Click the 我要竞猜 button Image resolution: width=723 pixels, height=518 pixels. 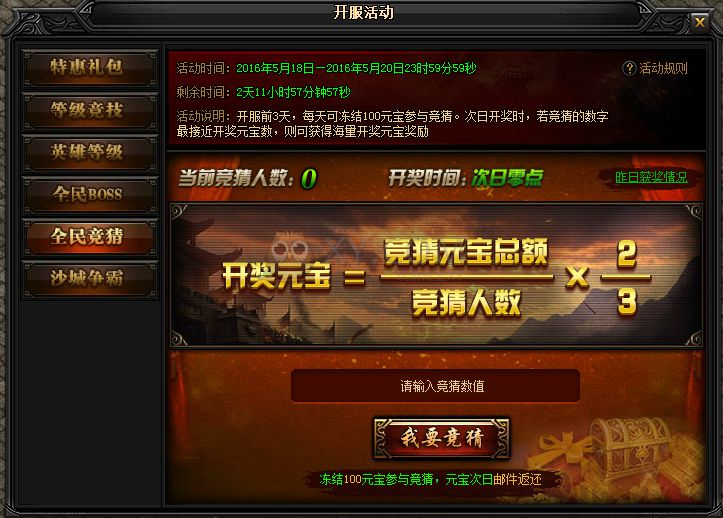[x=441, y=438]
